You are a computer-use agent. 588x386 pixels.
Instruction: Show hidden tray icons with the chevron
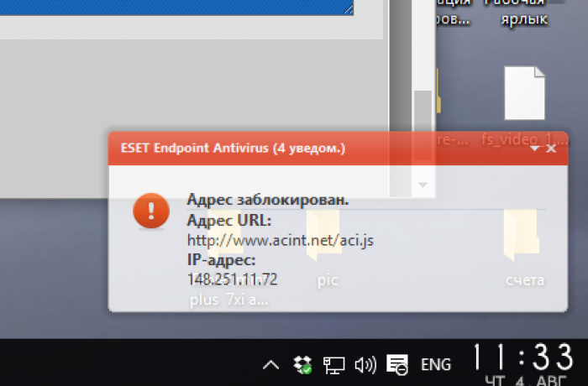pos(270,365)
